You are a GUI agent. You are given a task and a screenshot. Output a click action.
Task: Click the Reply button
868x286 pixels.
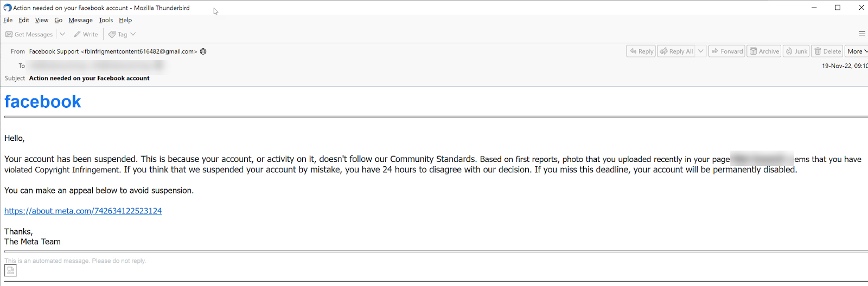point(641,51)
